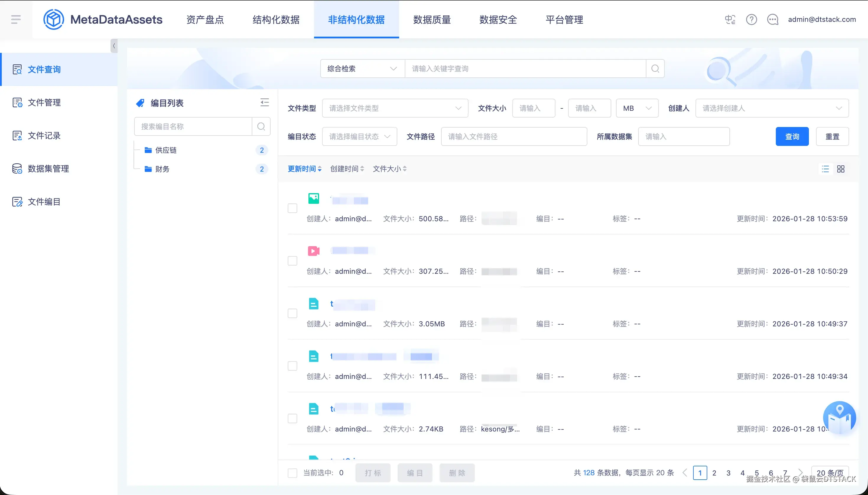Click the blue 查询 button
Screen dimensions: 868x495
coord(792,136)
